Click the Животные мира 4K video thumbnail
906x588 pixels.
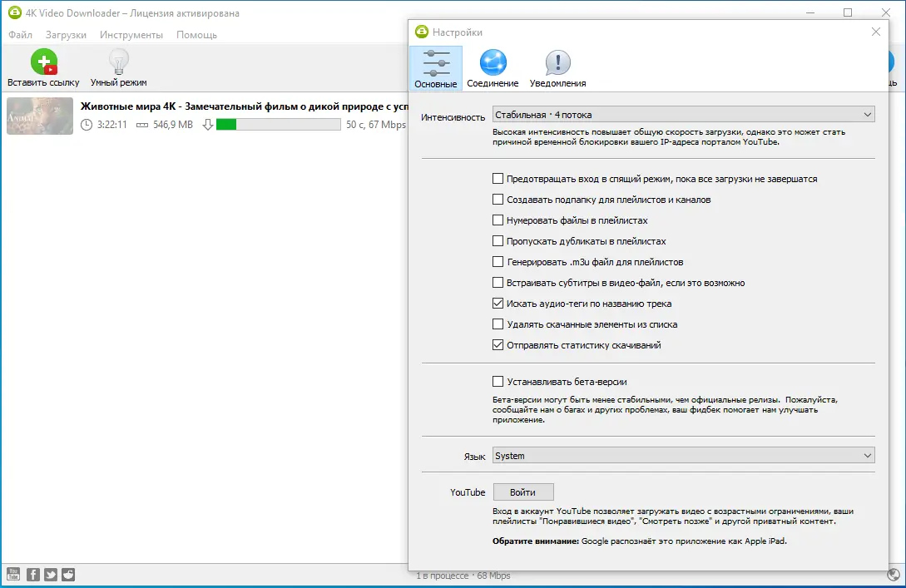coord(40,116)
